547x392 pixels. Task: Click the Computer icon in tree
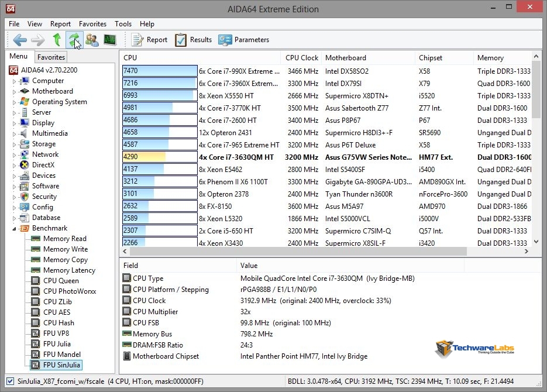click(x=25, y=81)
